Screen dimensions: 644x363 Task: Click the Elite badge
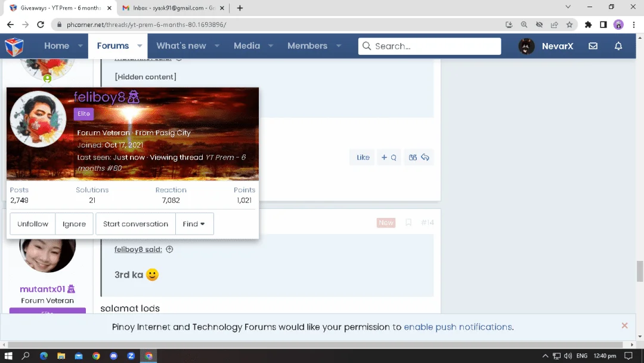(x=84, y=114)
